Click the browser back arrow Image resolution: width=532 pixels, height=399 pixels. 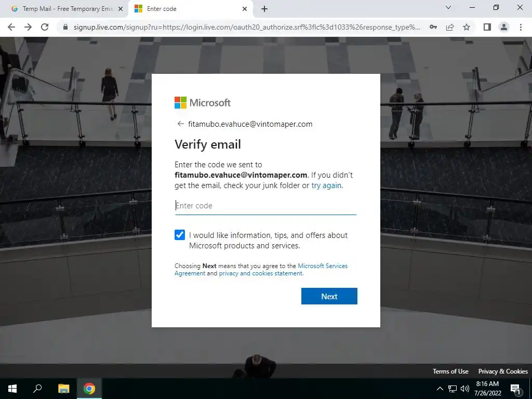[x=11, y=27]
